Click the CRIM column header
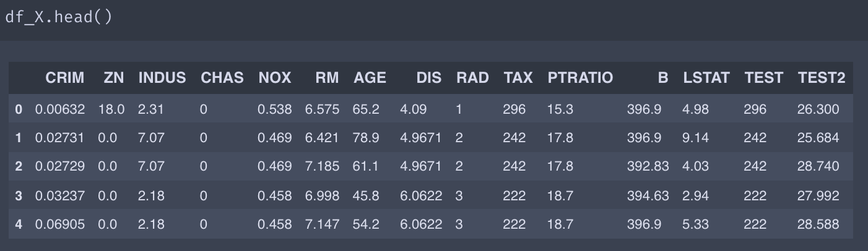Screen dimensions: 868x251 pos(65,78)
